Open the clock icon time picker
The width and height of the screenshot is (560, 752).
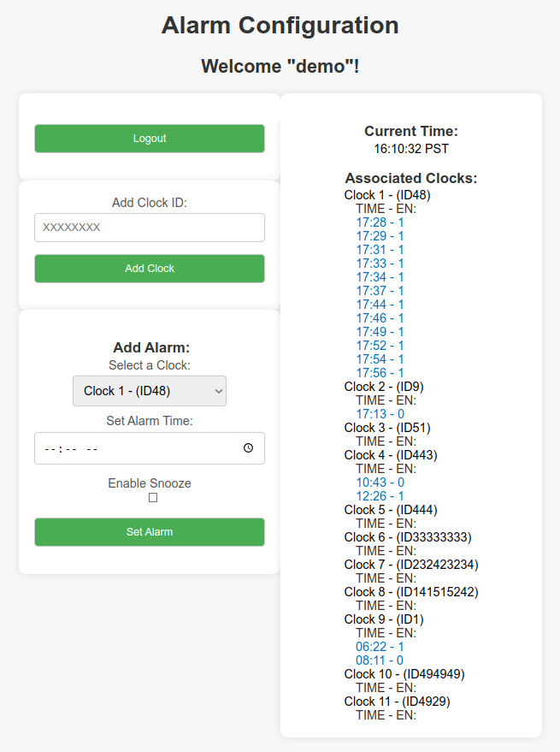click(x=248, y=448)
